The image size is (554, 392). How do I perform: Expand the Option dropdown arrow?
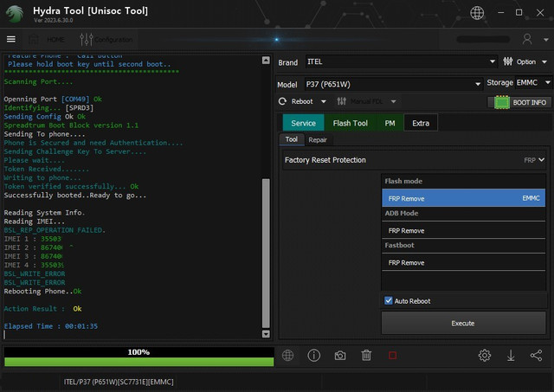point(544,61)
